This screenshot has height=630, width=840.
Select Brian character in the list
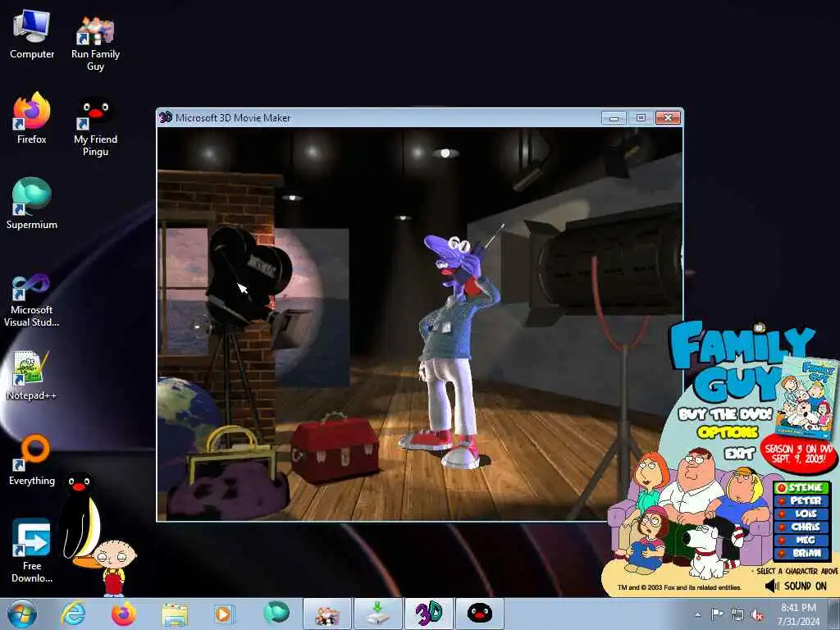point(802,553)
